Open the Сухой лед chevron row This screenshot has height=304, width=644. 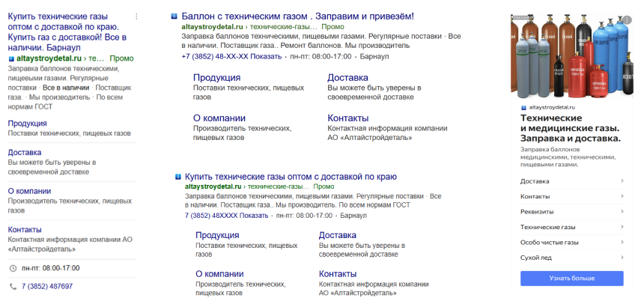(x=622, y=258)
